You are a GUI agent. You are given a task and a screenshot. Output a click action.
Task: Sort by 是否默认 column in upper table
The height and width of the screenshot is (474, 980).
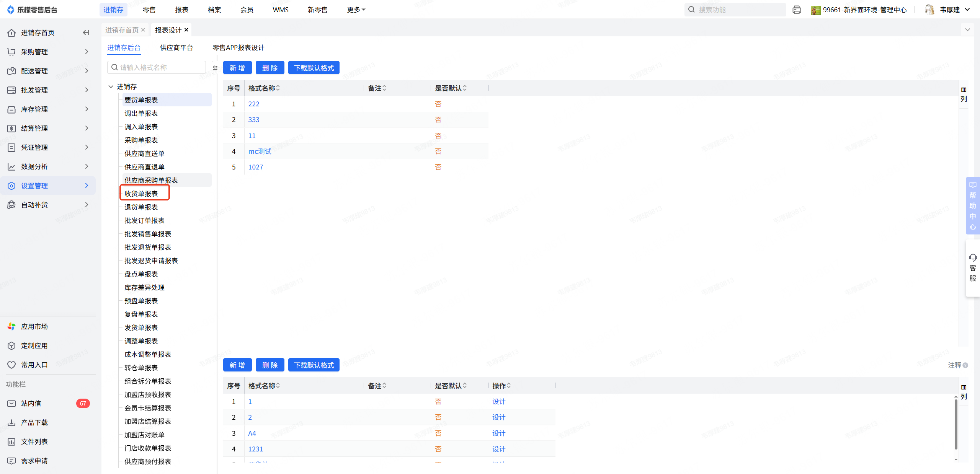(465, 88)
